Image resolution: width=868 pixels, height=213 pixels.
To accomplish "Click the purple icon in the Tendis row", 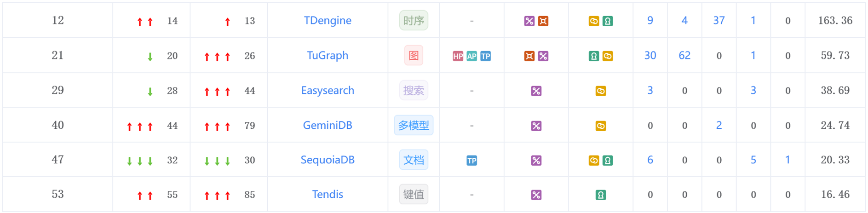I will 536,195.
